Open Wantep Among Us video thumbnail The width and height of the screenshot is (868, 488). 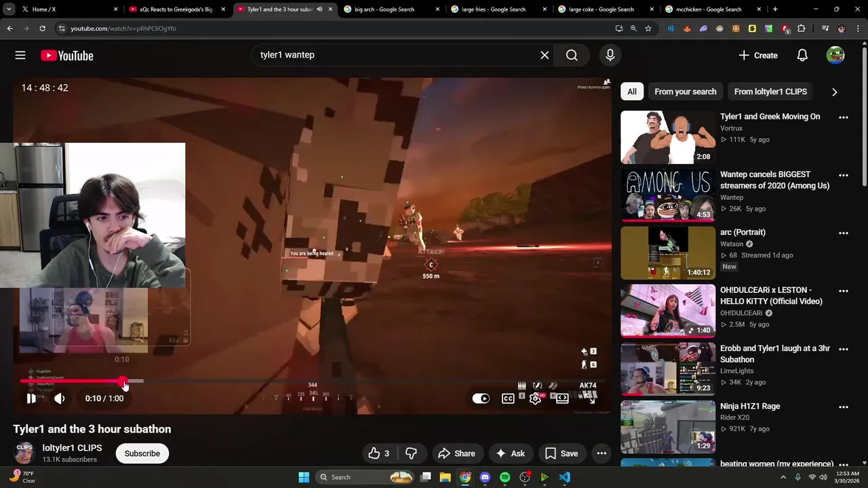point(668,195)
